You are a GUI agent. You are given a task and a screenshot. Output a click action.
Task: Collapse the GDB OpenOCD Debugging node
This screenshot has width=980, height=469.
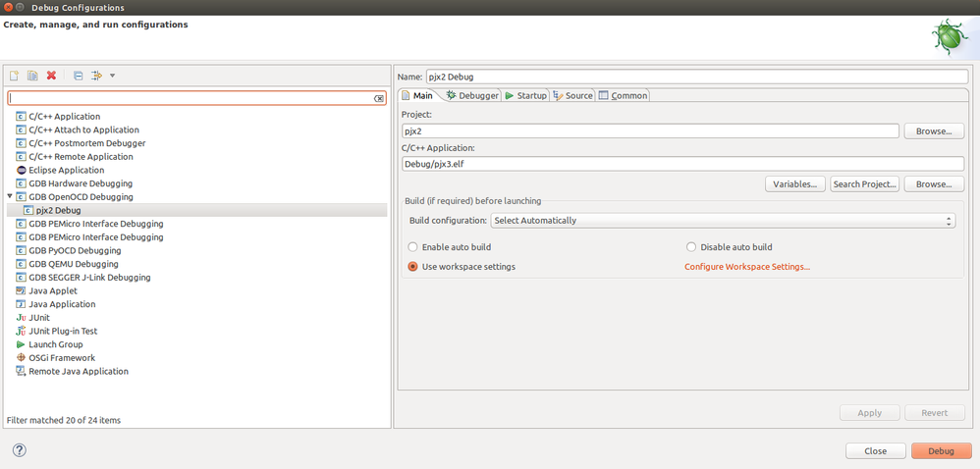point(10,196)
